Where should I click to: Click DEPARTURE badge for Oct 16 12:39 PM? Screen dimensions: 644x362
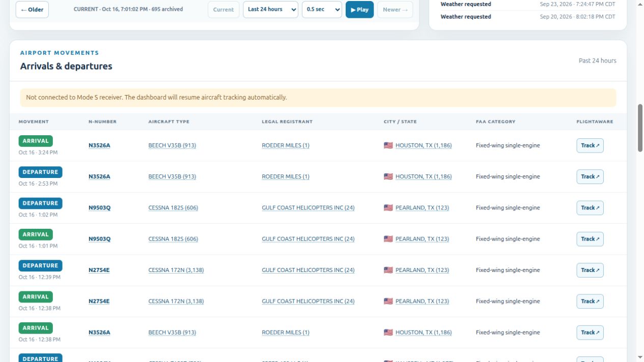click(x=40, y=265)
